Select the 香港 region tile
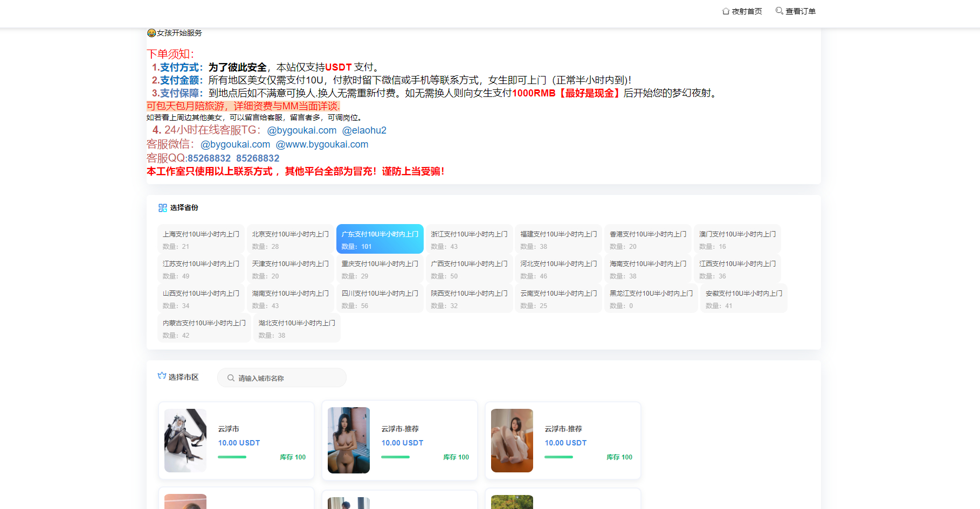Screen dimensions: 980x509 pos(648,239)
